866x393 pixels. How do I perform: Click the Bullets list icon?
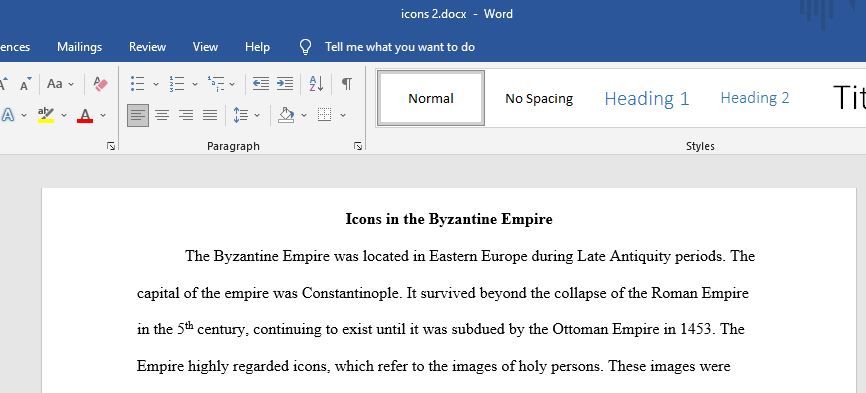coord(137,84)
